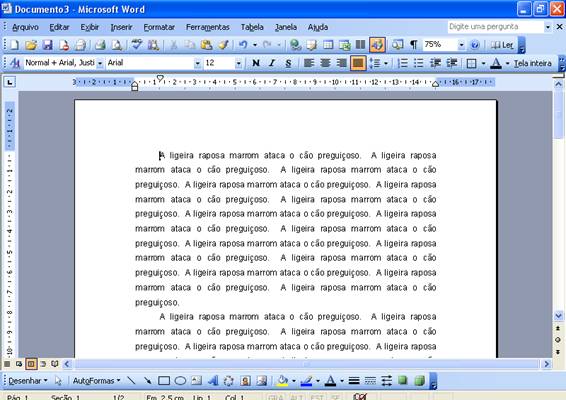The width and height of the screenshot is (566, 400).
Task: Decrease paragraph indent
Action: [435, 63]
